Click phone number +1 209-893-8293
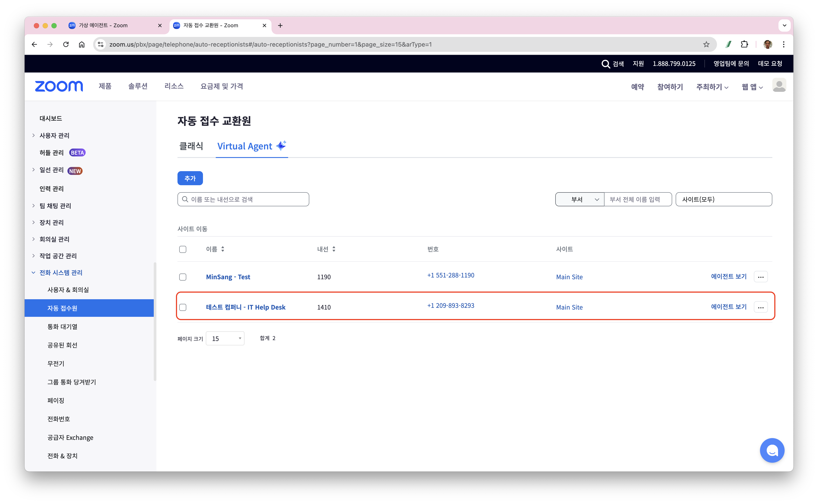This screenshot has width=818, height=504. coord(451,306)
